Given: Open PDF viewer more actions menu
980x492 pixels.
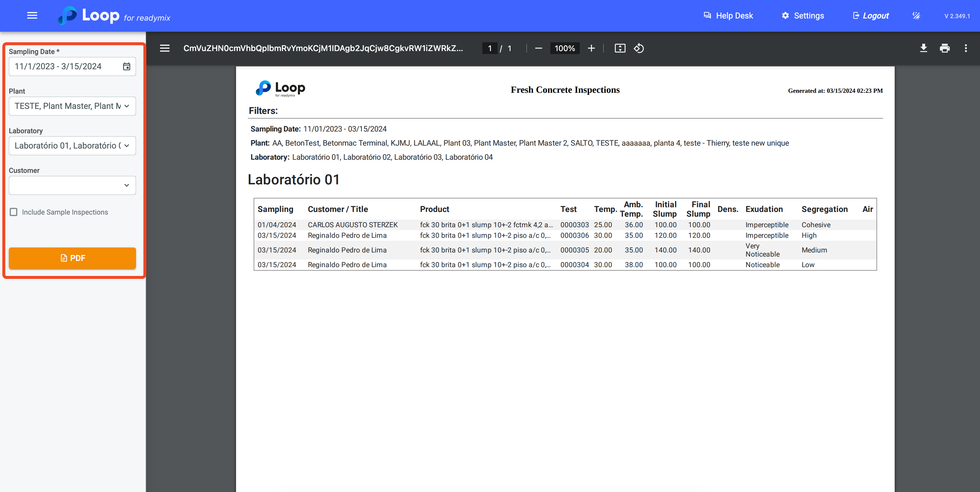Looking at the screenshot, I should click(x=966, y=48).
